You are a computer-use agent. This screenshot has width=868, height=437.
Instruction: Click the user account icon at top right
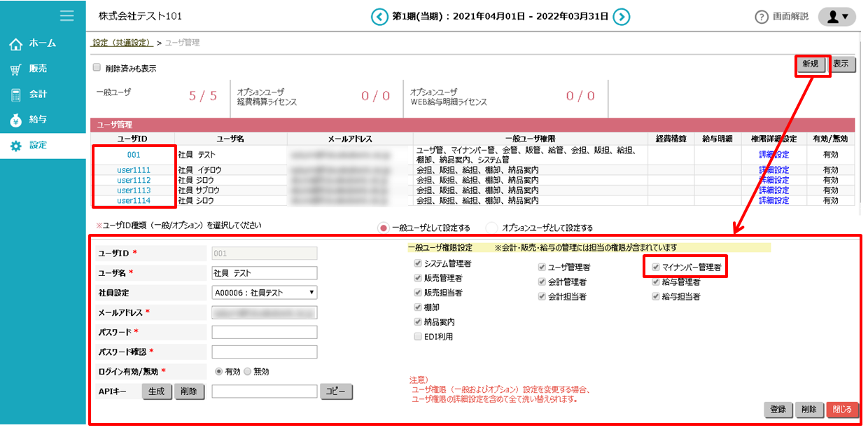832,17
